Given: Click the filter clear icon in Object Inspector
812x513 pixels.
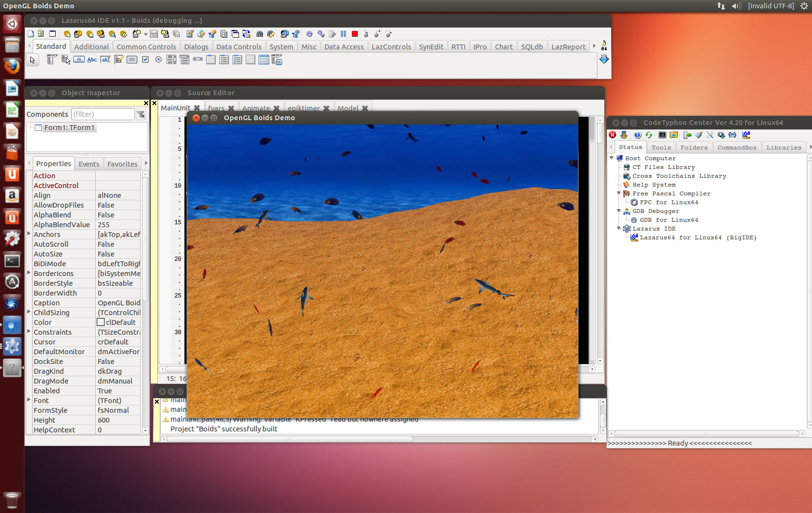Looking at the screenshot, I should tap(141, 114).
